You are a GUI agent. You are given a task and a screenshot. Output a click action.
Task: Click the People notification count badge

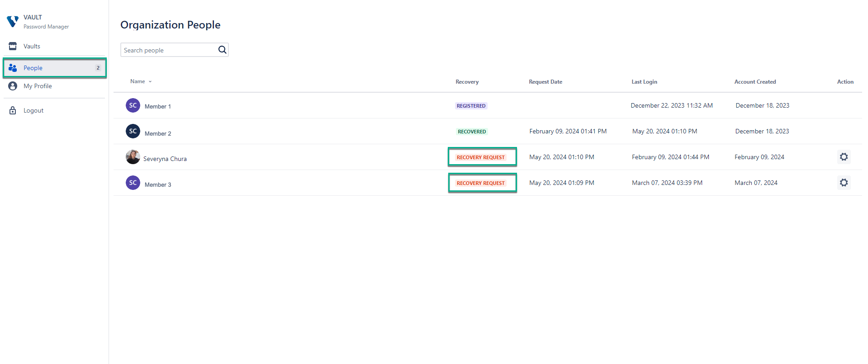[98, 68]
